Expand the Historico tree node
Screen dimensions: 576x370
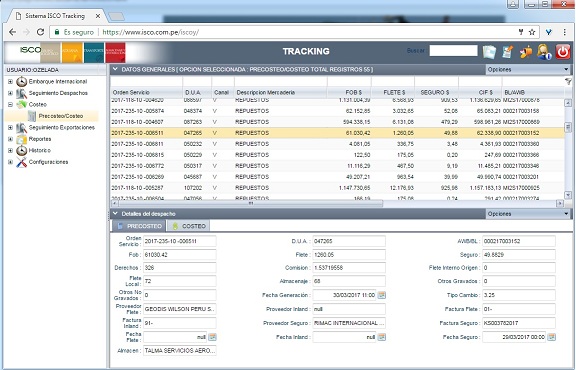10,151
